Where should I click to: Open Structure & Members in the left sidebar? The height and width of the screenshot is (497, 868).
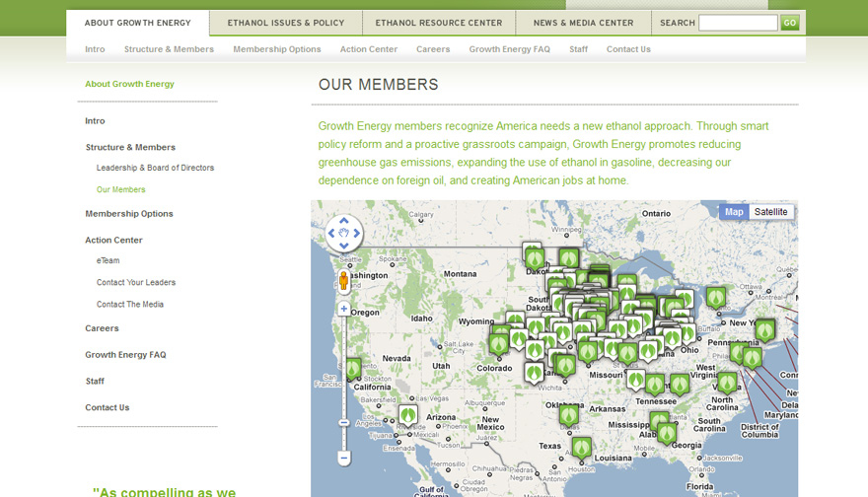(x=130, y=147)
